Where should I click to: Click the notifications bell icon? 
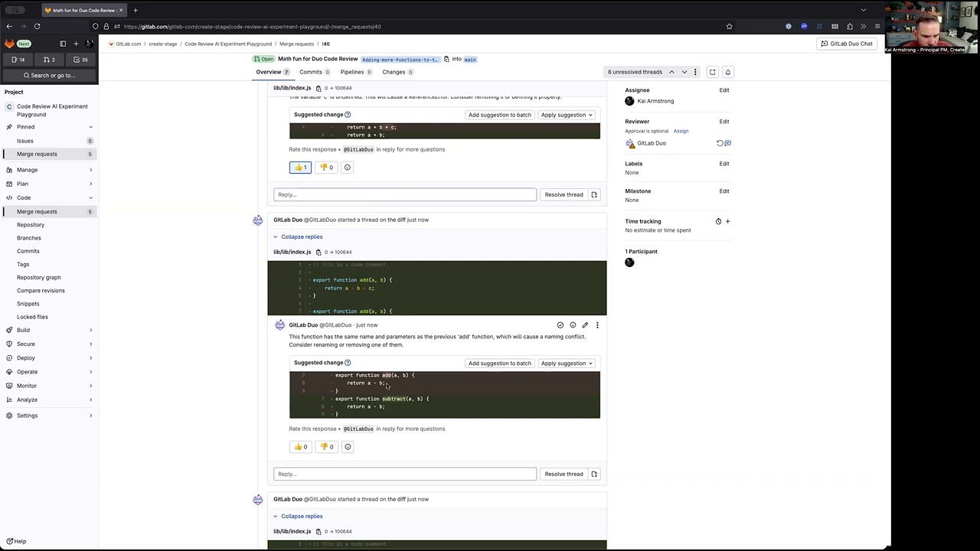pos(728,72)
